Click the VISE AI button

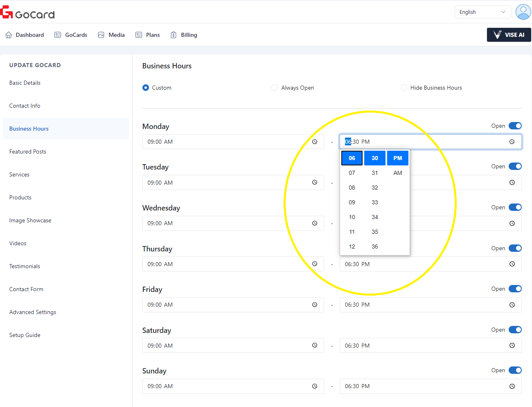pyautogui.click(x=509, y=35)
